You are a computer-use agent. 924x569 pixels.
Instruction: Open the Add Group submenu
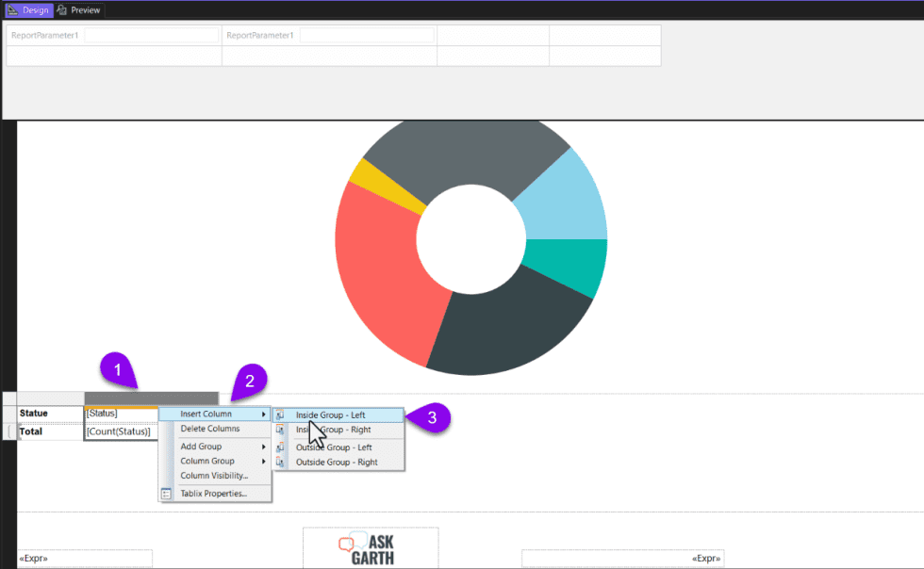pos(215,447)
